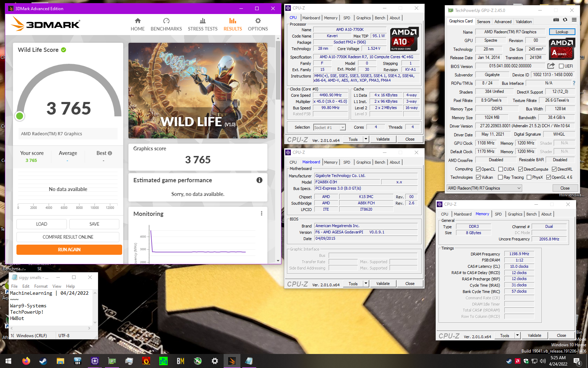Open Tools dropdown arrow in CPU-Z Mainboard window

(x=366, y=284)
